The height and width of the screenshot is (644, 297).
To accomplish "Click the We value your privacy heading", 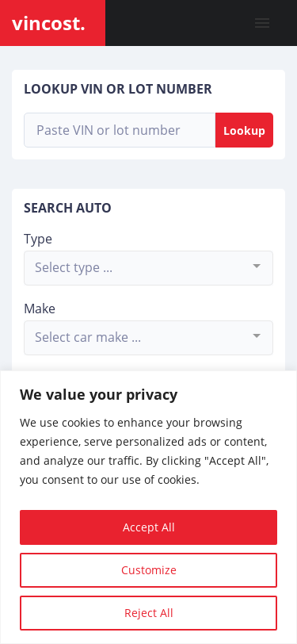I will point(98,394).
